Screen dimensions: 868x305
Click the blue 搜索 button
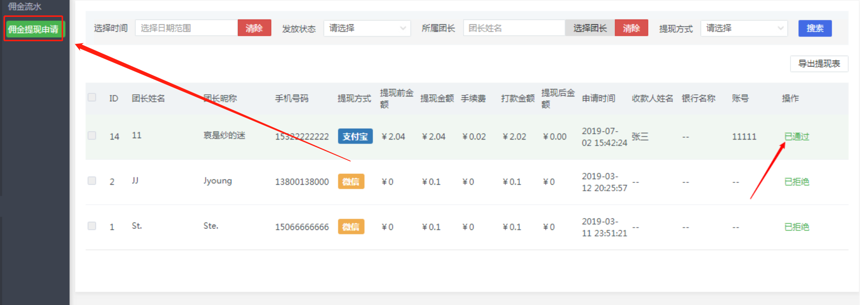[x=815, y=28]
